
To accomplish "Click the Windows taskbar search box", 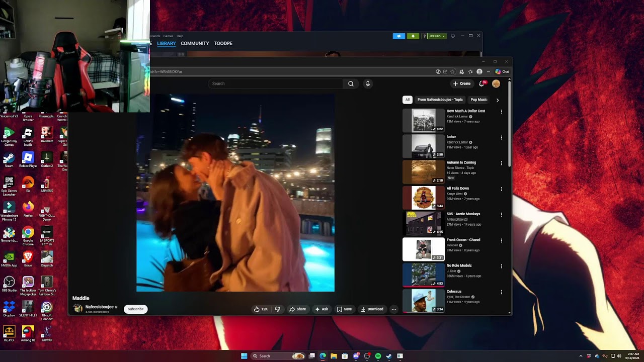I will click(x=278, y=356).
